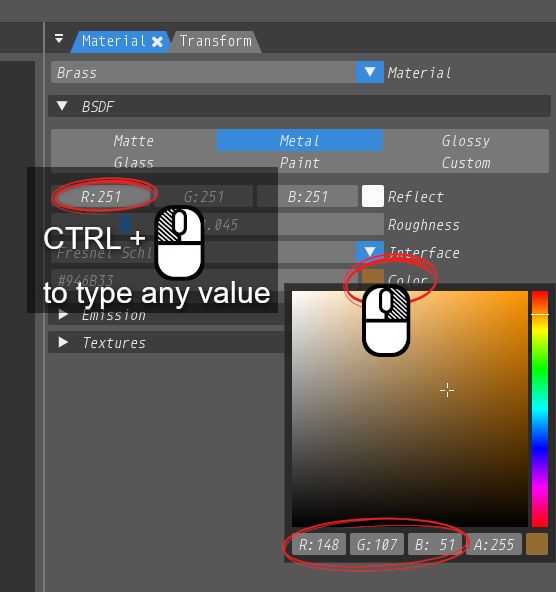Open the Interface dropdown arrow

click(370, 251)
